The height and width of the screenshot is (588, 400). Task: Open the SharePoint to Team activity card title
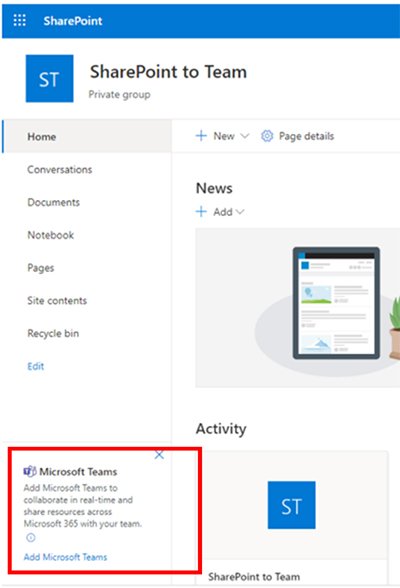pyautogui.click(x=254, y=576)
